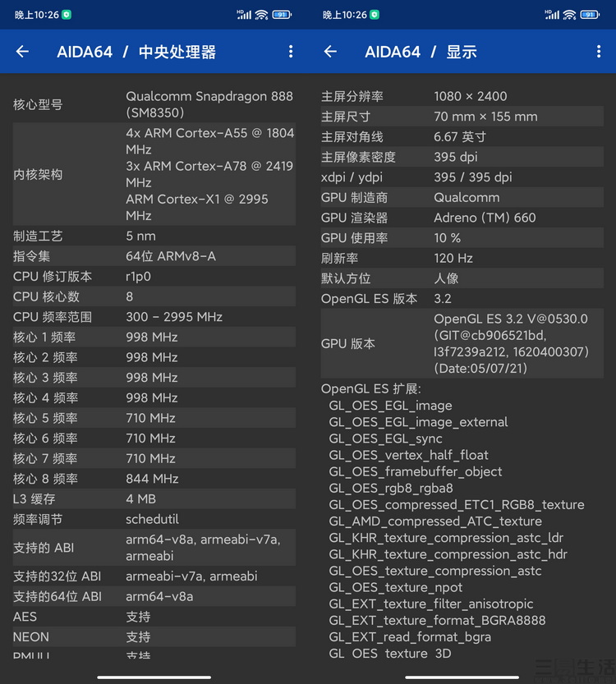Select the L3 缓存 4 MB row
The width and height of the screenshot is (616, 684).
[154, 499]
